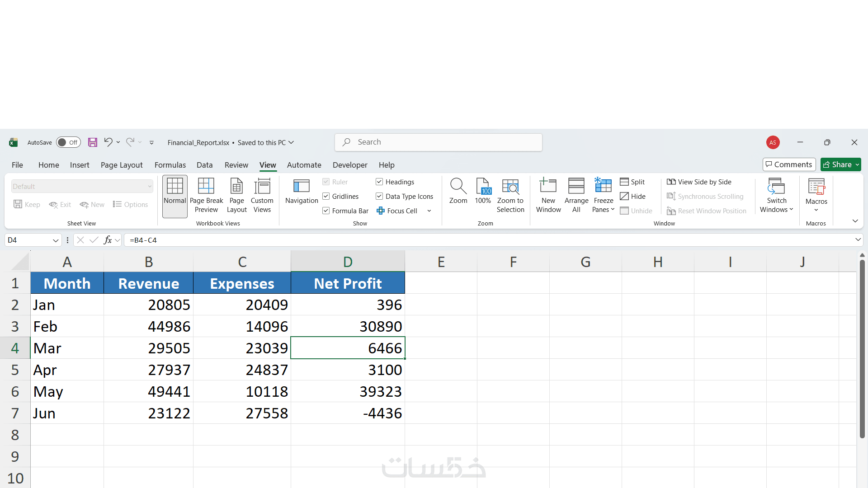Image resolution: width=868 pixels, height=488 pixels.
Task: Click the Custom Views icon
Action: [262, 186]
